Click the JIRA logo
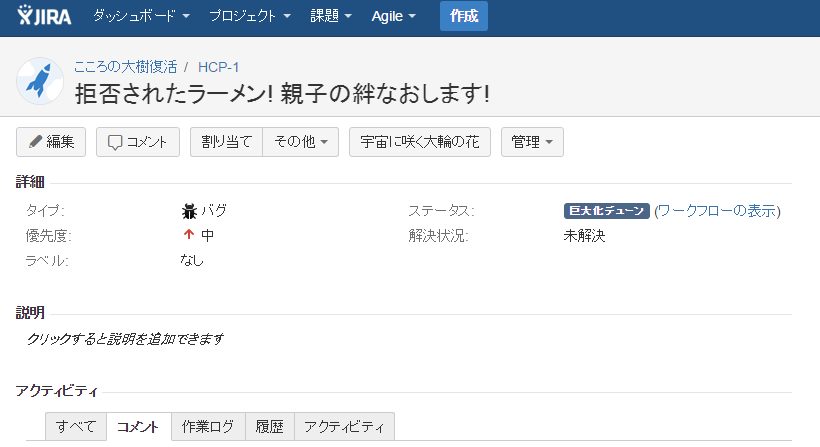The width and height of the screenshot is (820, 447). point(44,16)
